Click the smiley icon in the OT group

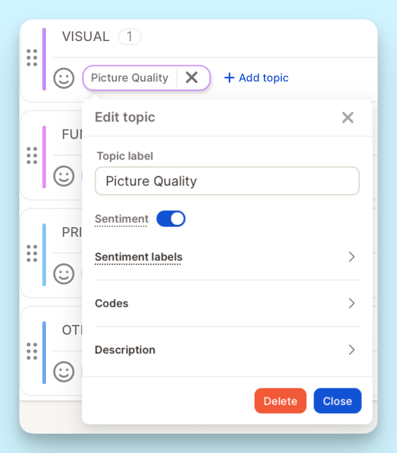[x=64, y=371]
